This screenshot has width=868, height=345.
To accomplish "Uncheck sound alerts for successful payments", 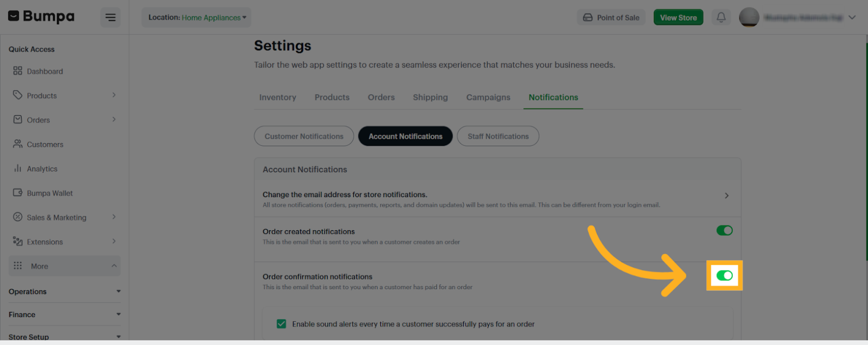I will point(281,323).
